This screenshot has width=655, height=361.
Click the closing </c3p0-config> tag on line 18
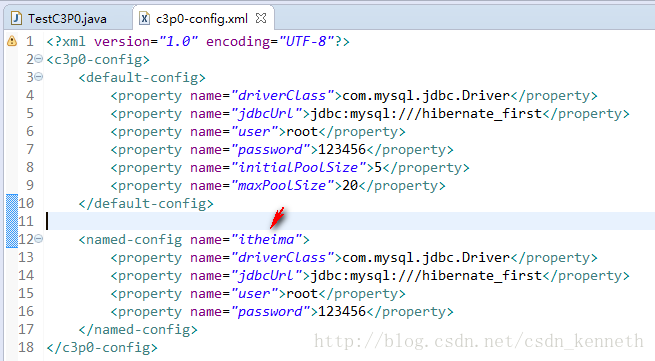(x=102, y=348)
